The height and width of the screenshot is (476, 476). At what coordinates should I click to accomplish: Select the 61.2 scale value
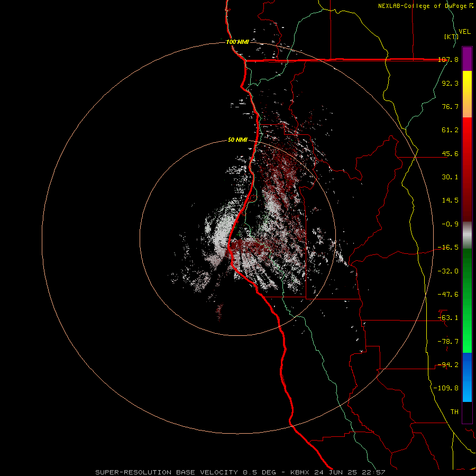tap(450, 130)
